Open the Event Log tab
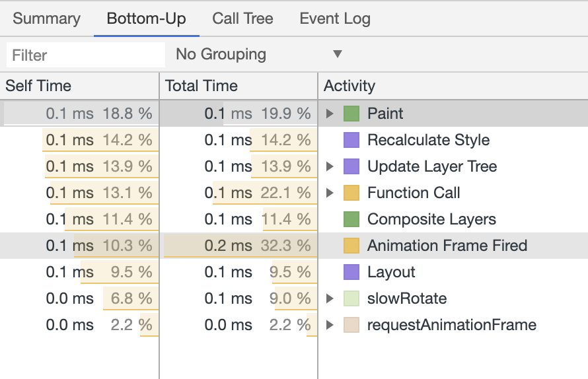588x379 pixels. click(x=335, y=18)
